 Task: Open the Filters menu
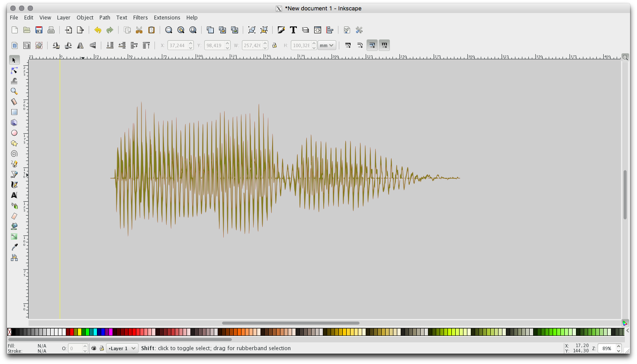point(140,18)
